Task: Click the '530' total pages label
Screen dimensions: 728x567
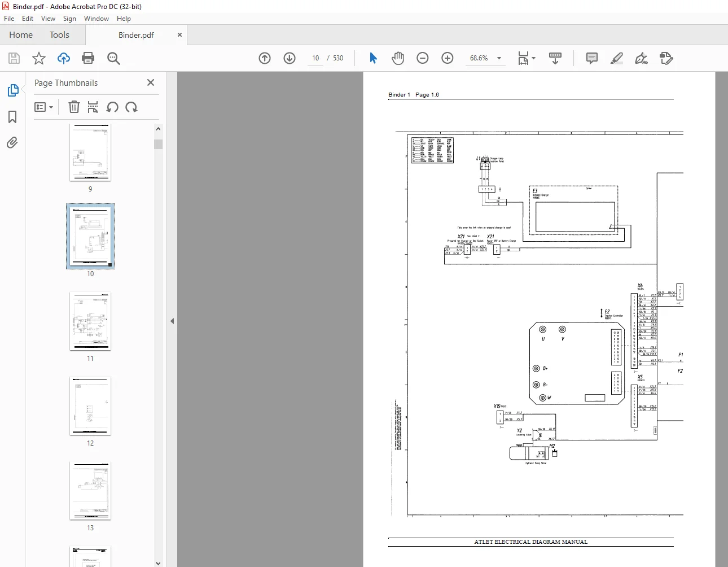Action: [338, 58]
